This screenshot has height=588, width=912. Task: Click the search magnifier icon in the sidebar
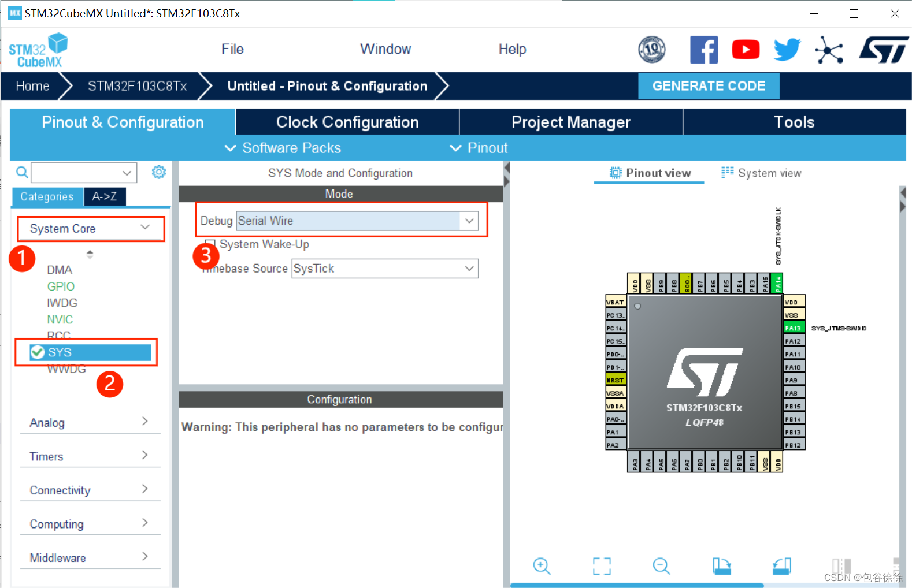pos(21,172)
